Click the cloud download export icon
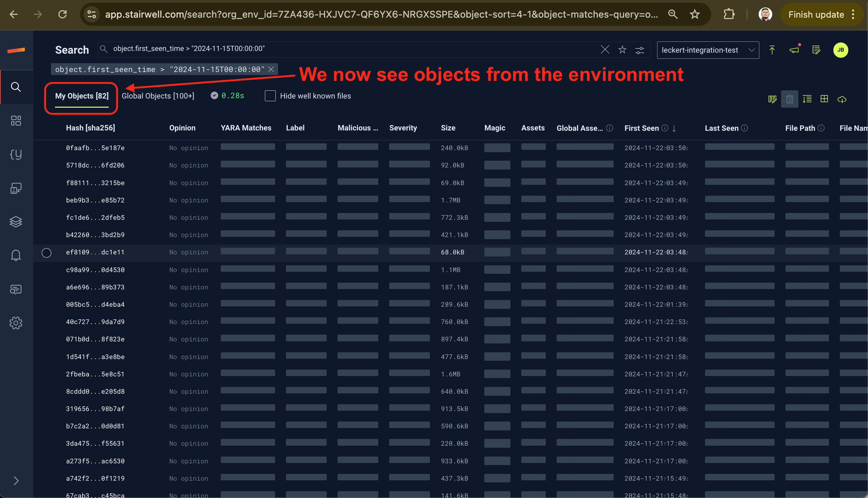The image size is (868, 498). pos(842,100)
